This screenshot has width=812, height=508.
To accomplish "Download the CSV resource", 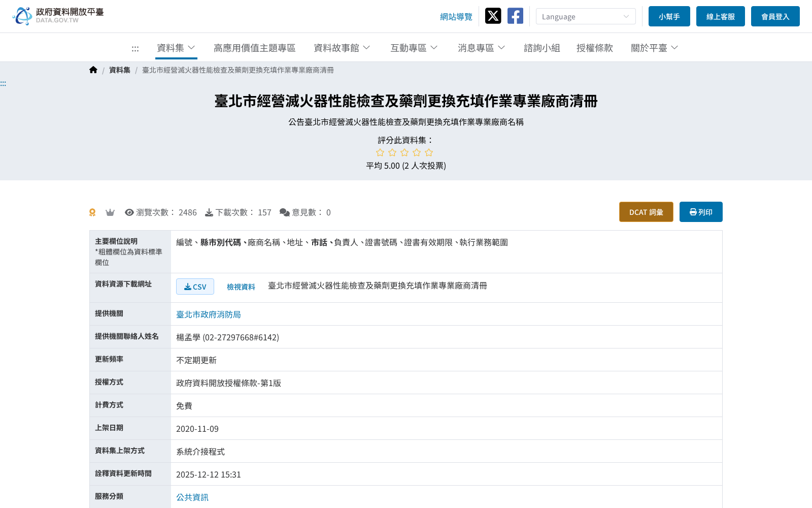I will [x=195, y=287].
